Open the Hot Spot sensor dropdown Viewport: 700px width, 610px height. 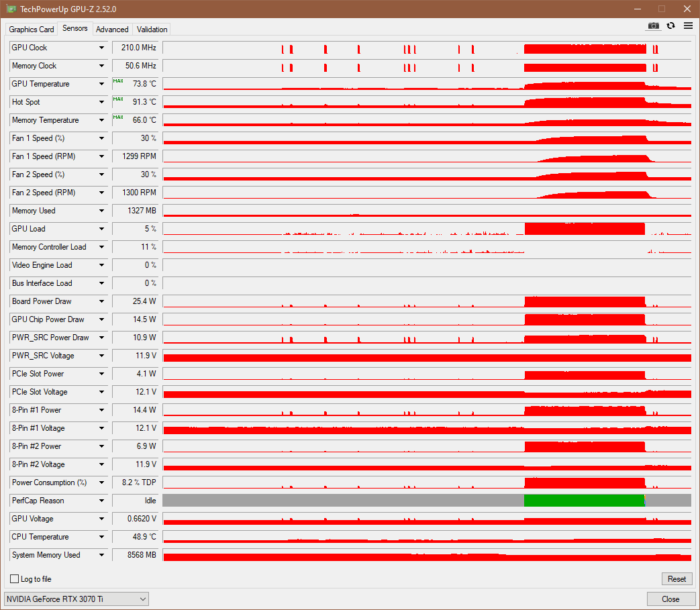click(x=102, y=102)
